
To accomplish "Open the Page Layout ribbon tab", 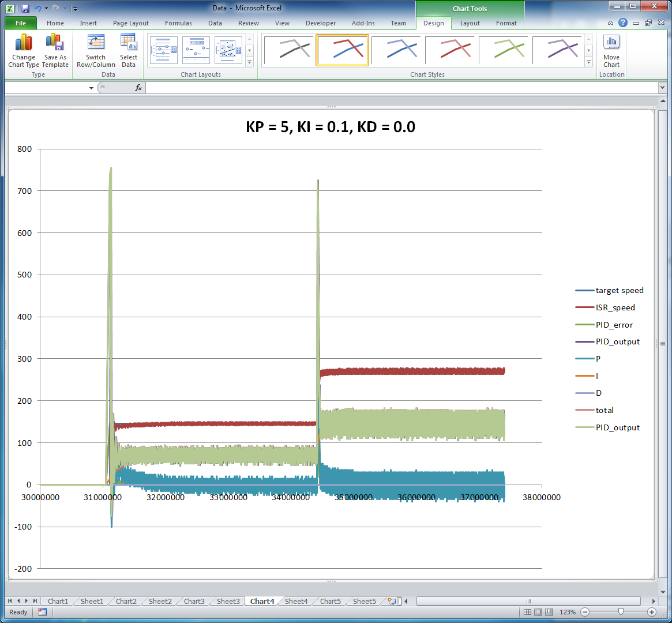I will pyautogui.click(x=131, y=23).
